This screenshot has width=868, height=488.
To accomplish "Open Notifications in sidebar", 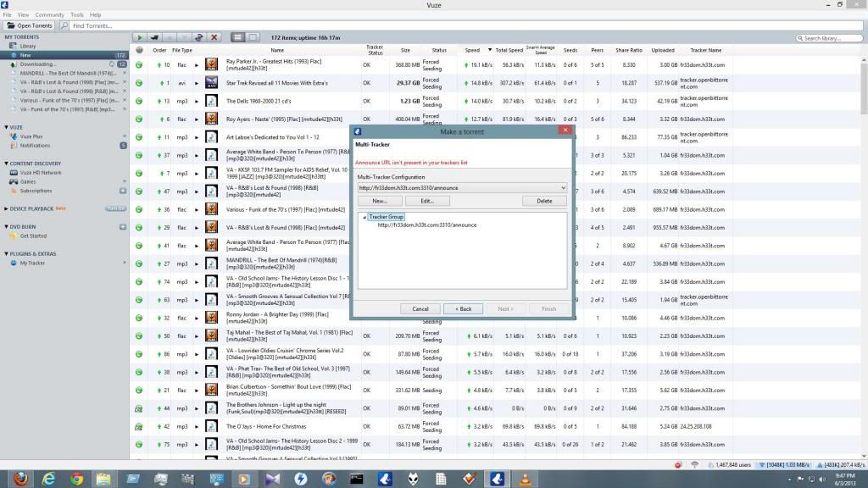I will pos(35,146).
